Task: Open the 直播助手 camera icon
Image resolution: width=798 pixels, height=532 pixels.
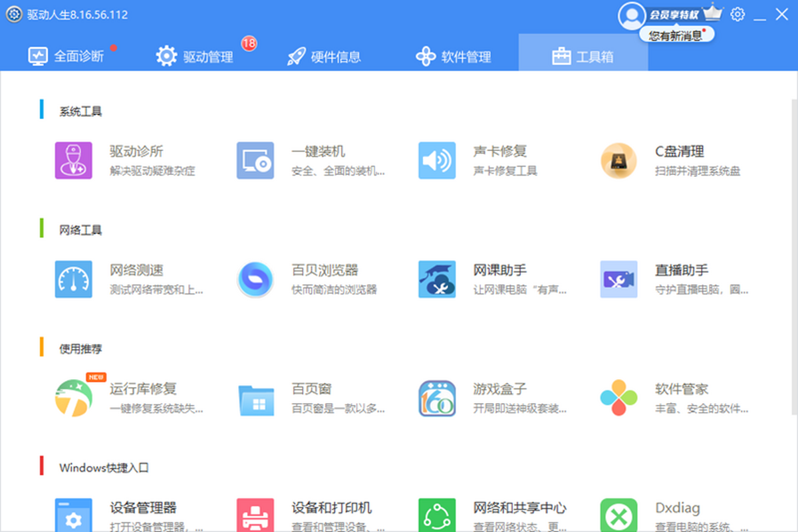Action: (618, 279)
